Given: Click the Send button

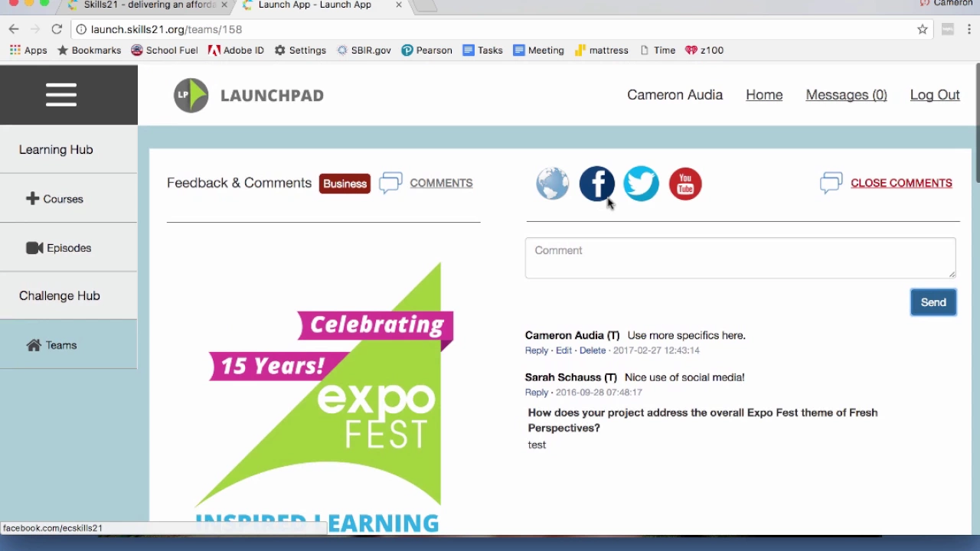Looking at the screenshot, I should pos(933,302).
